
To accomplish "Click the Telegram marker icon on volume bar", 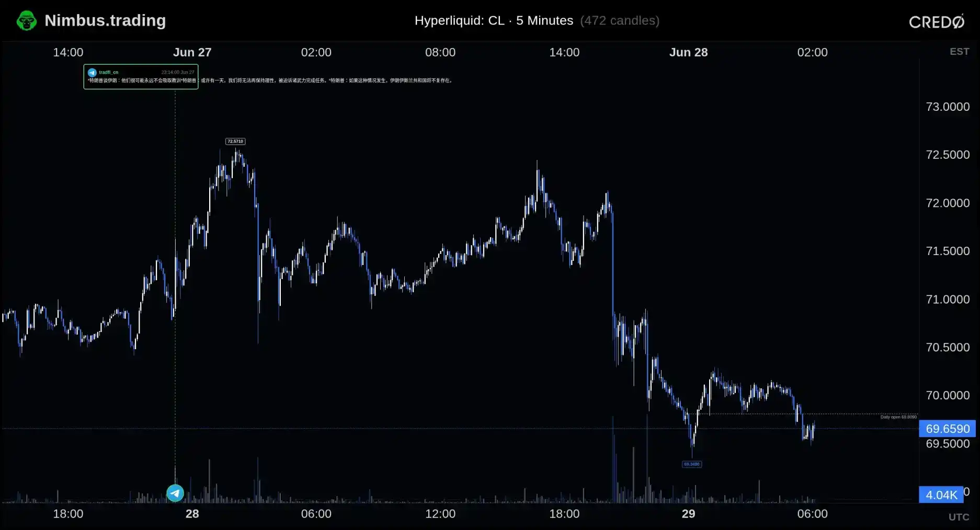I will (x=175, y=493).
